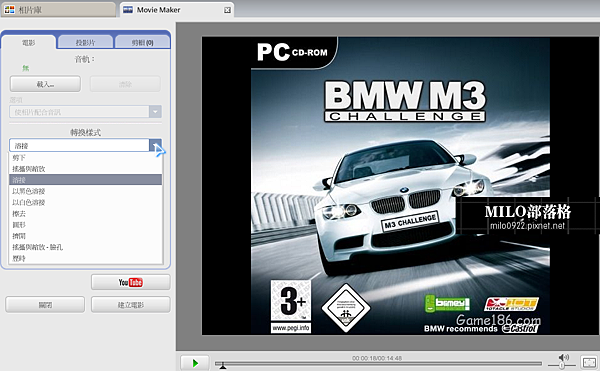Choose 搖攝與縮放 pan and zoom transition
The width and height of the screenshot is (600, 371).
pos(85,169)
